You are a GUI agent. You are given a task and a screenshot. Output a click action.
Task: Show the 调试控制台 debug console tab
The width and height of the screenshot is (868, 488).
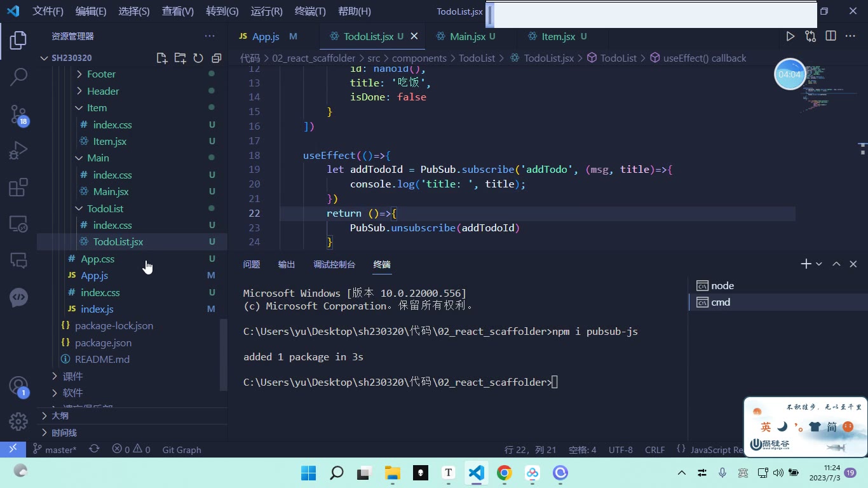[x=334, y=264]
